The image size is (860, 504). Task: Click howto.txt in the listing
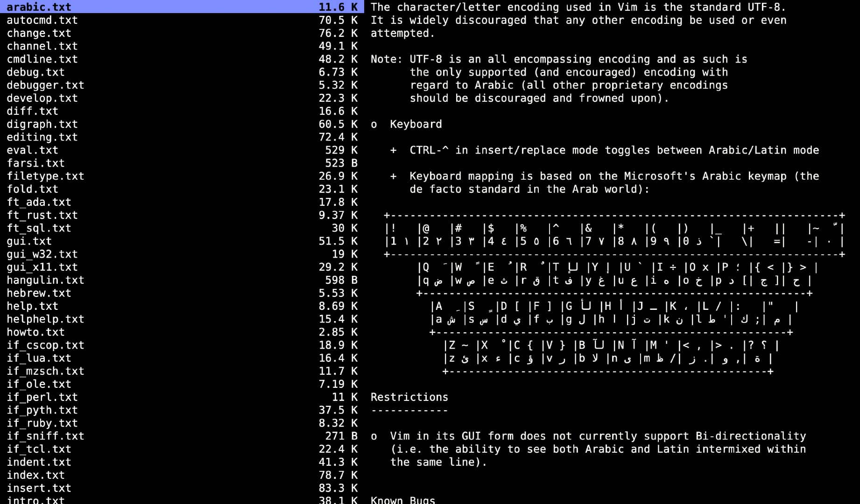coord(182,332)
